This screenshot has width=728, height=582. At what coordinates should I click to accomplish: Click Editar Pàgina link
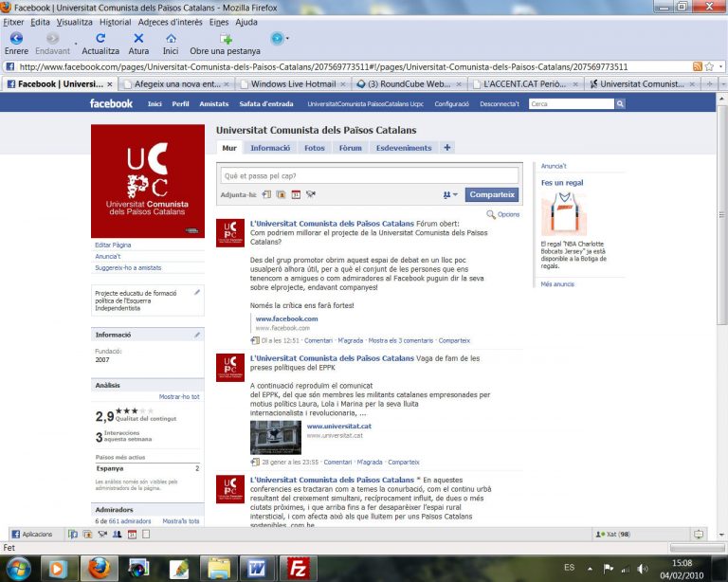(x=113, y=245)
